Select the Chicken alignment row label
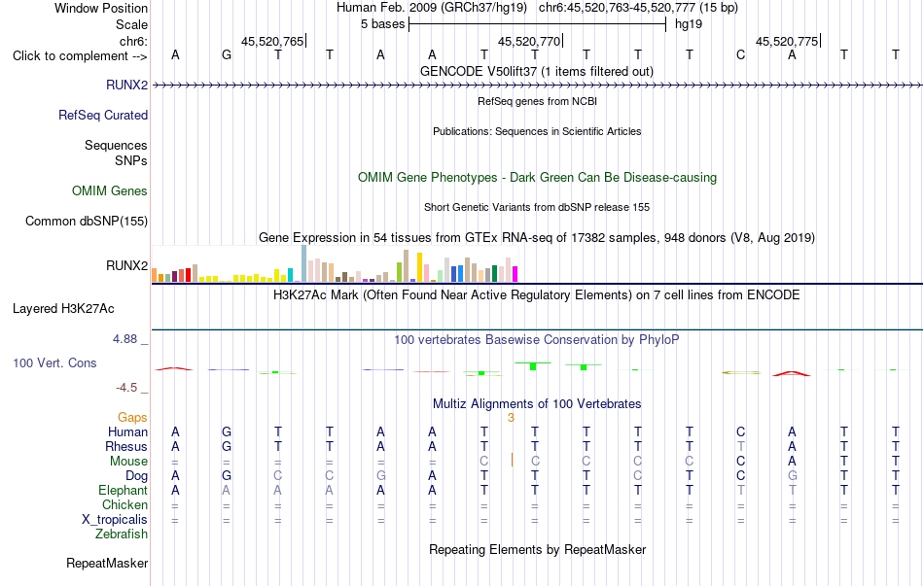This screenshot has height=586, width=924. (124, 504)
